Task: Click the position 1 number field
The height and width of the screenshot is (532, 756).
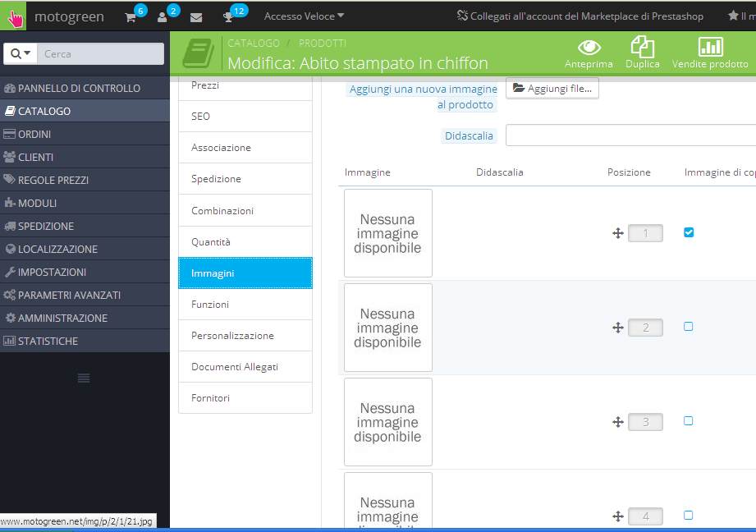Action: pyautogui.click(x=645, y=233)
